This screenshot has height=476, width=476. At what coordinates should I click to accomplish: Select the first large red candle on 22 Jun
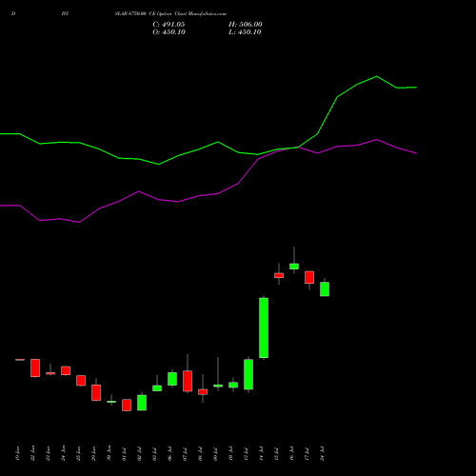click(35, 367)
